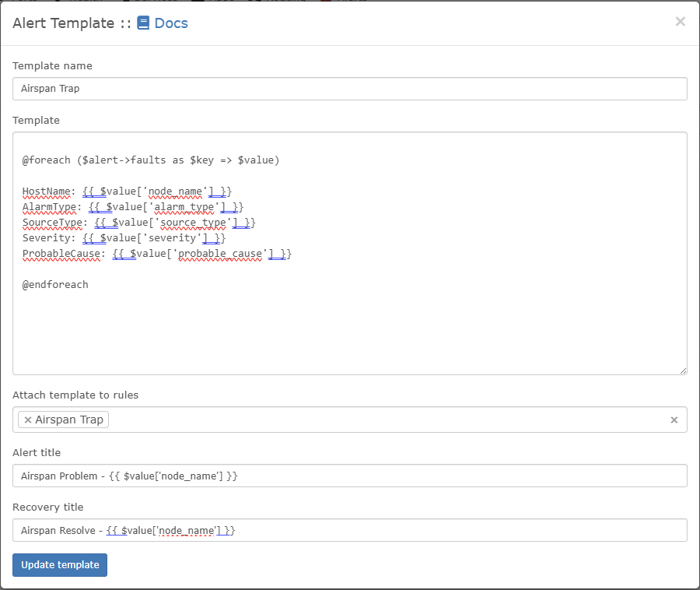Place cursor on the @endforeach line

coord(55,285)
